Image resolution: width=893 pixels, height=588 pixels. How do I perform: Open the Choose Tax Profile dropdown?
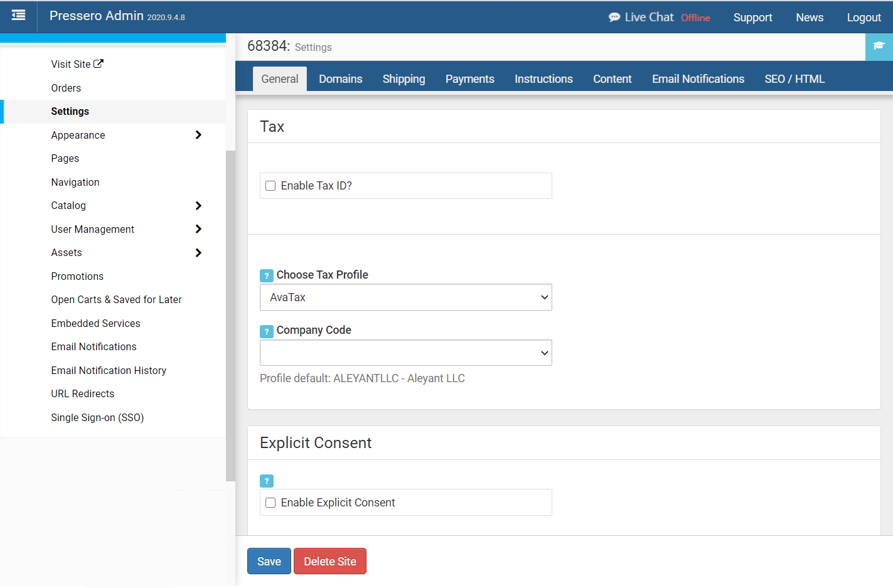406,297
